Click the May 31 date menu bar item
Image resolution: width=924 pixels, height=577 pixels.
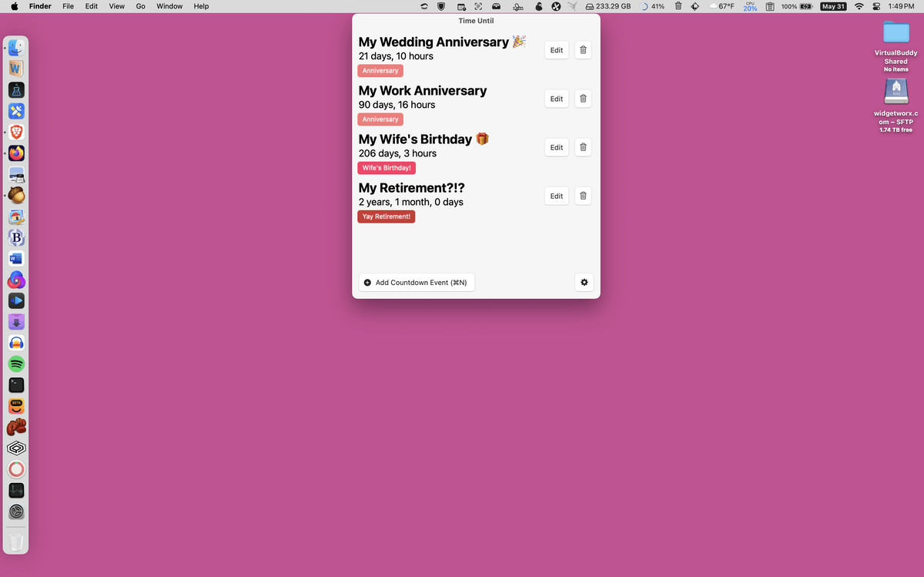(833, 6)
